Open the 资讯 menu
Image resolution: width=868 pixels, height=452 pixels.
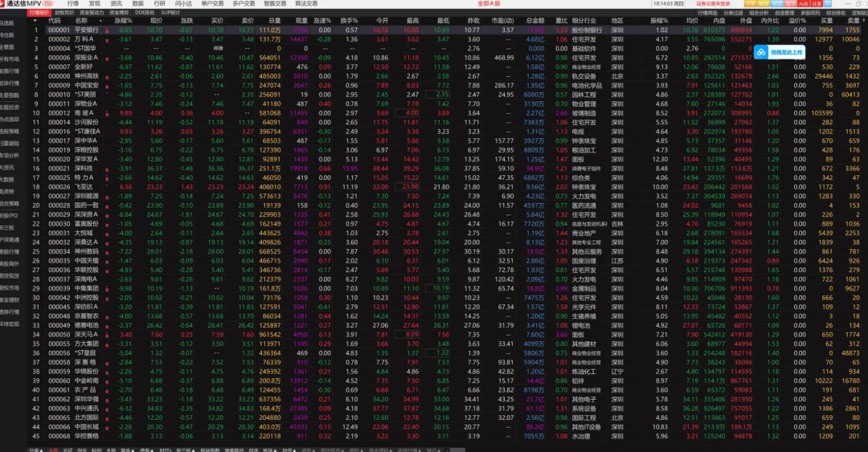[x=117, y=3]
